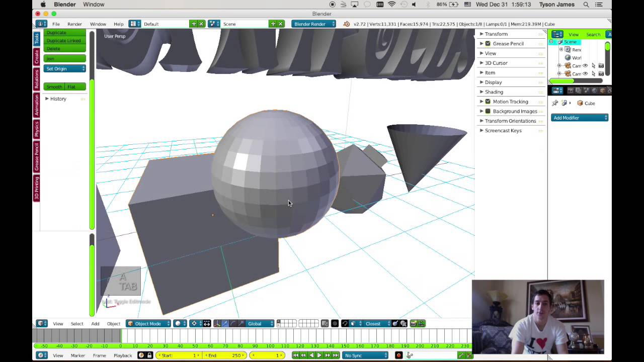Open the Object Mode dropdown

point(149,324)
